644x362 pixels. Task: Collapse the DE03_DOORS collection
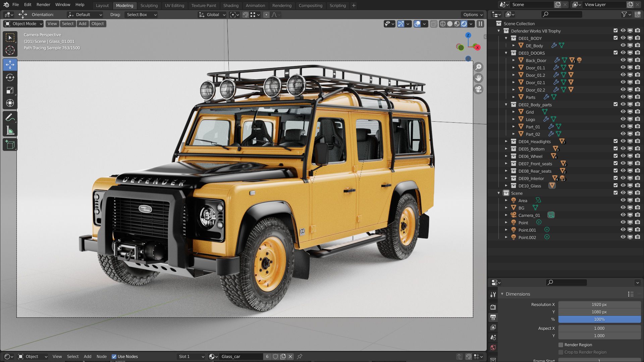(506, 53)
